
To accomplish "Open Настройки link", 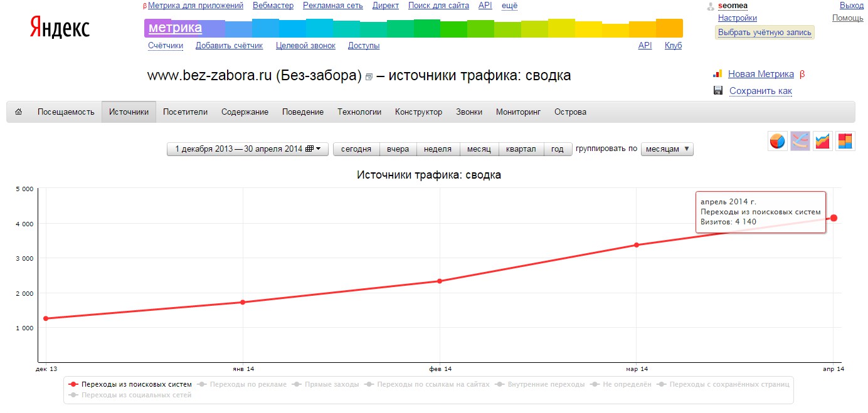I will tap(738, 18).
